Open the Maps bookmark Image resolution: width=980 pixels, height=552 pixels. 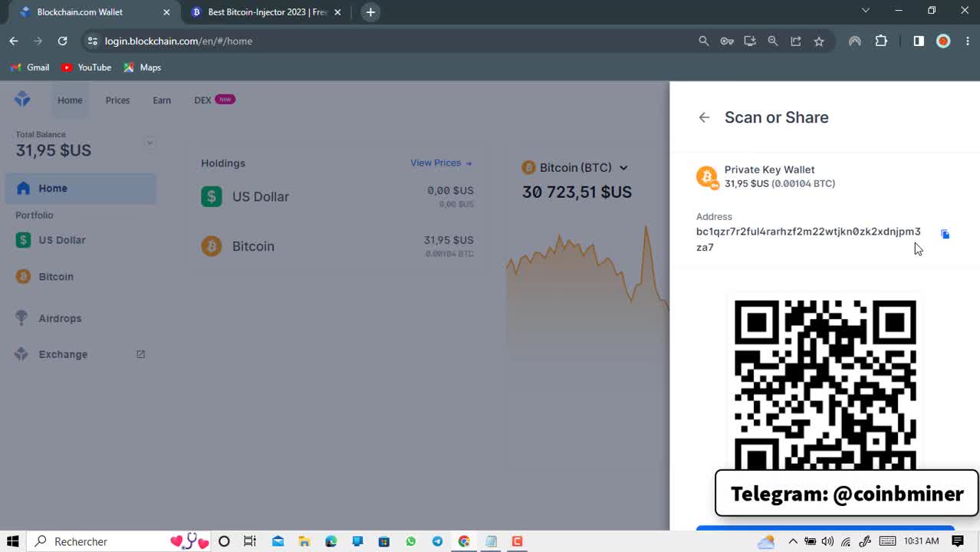point(142,67)
